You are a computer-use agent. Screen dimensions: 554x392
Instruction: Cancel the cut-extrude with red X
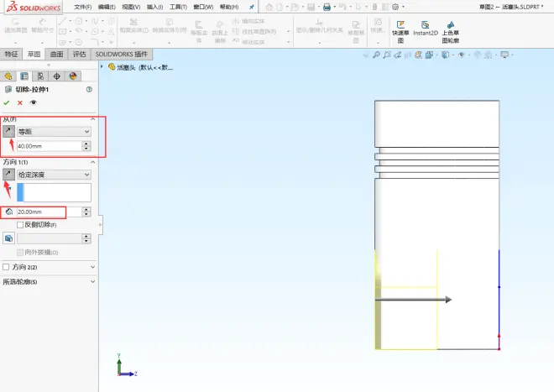[x=20, y=102]
